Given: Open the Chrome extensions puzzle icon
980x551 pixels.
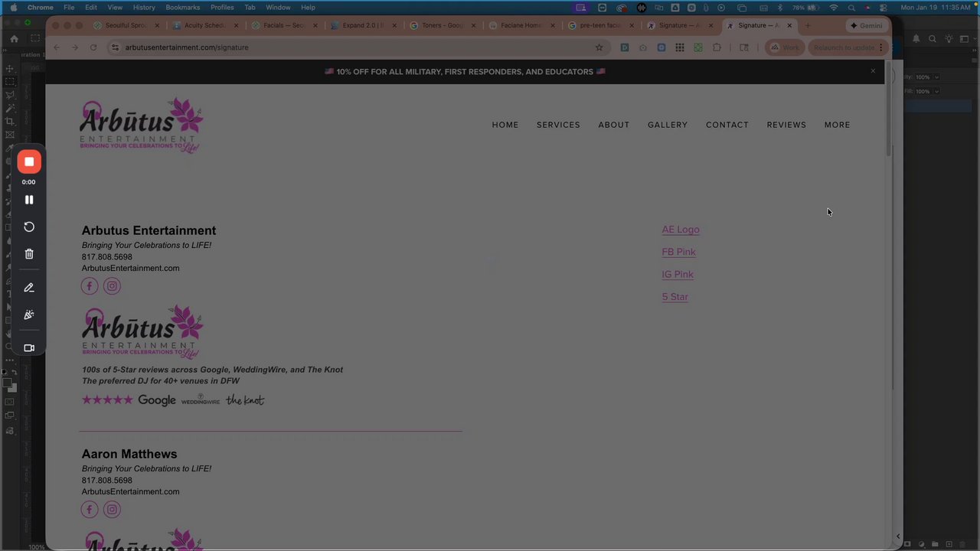Looking at the screenshot, I should 717,47.
